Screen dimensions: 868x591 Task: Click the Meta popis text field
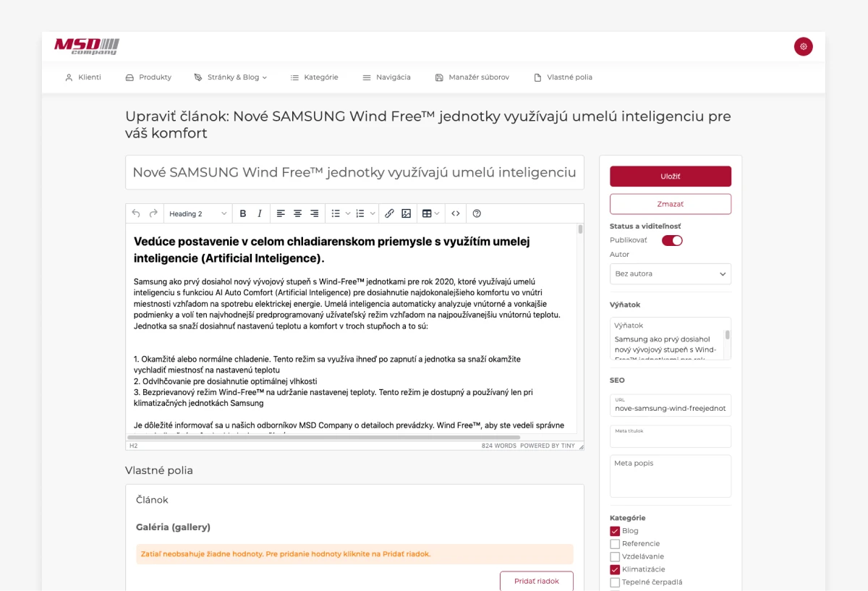pos(671,476)
